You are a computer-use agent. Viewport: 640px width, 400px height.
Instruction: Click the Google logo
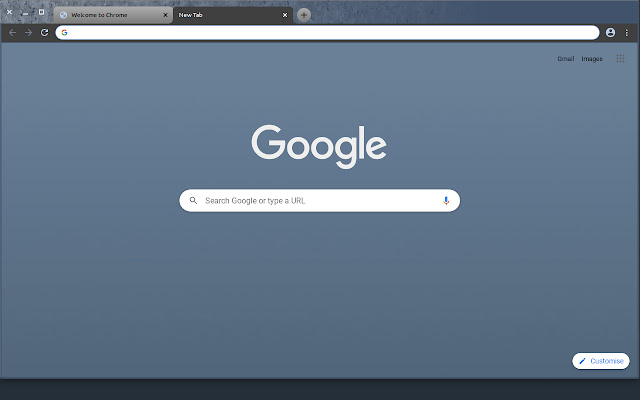point(319,147)
